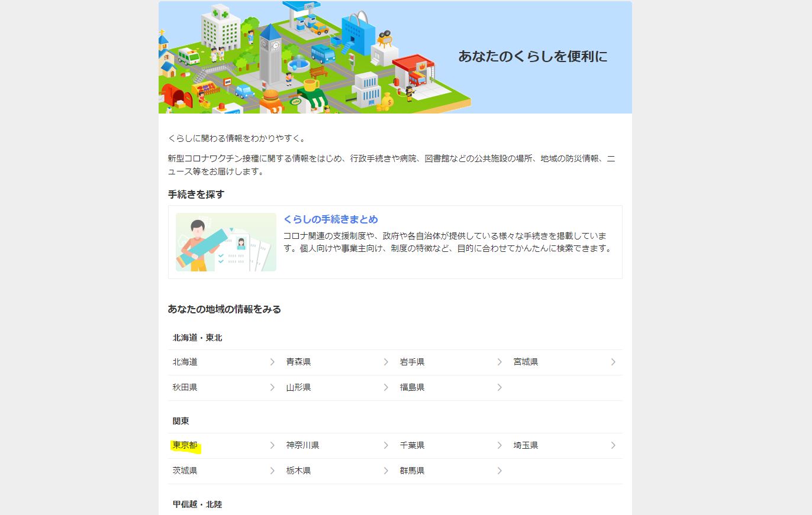Select 山形県 prefecture
812x515 pixels.
click(x=299, y=387)
